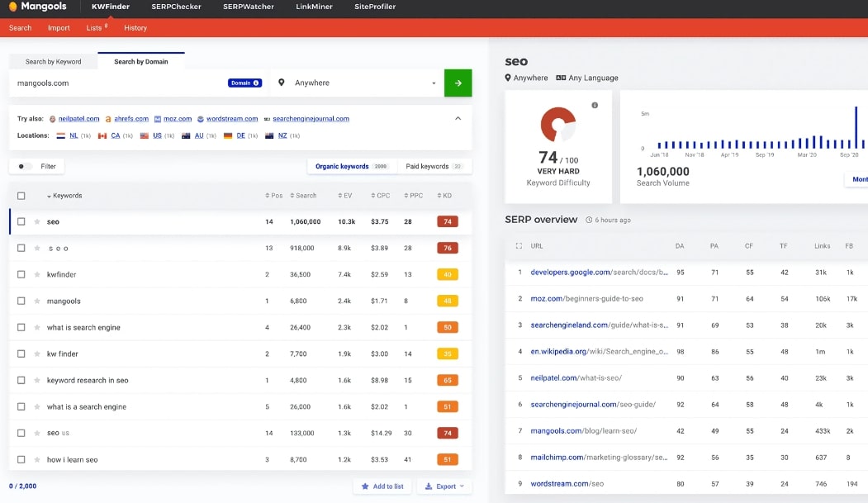Check the kwfinder row checkbox
The width and height of the screenshot is (868, 503).
21,274
